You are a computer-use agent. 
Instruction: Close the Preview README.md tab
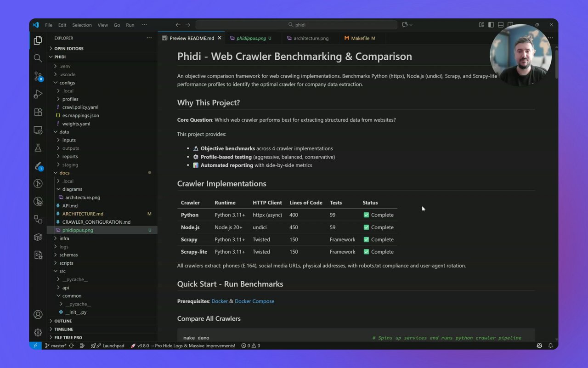pyautogui.click(x=220, y=38)
